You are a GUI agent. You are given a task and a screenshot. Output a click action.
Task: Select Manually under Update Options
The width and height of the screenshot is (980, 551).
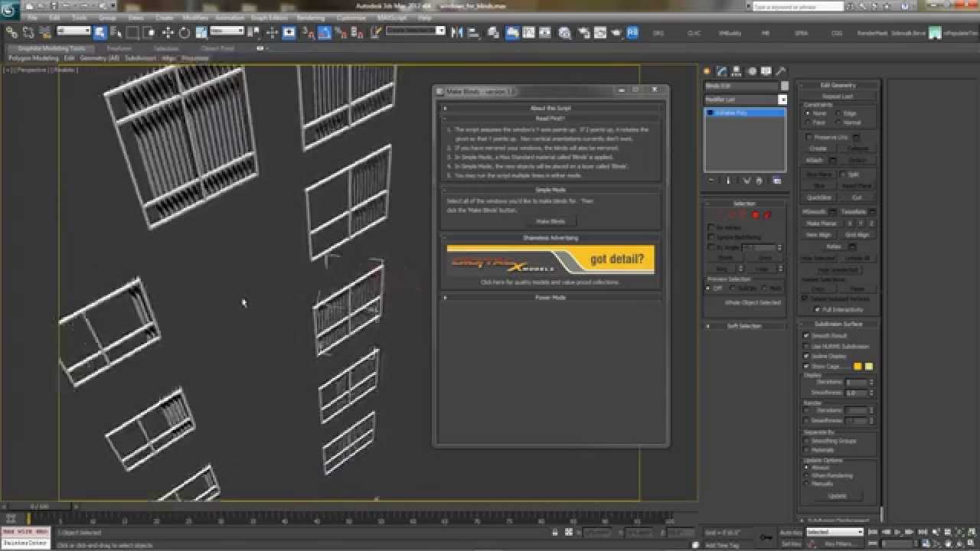(806, 484)
